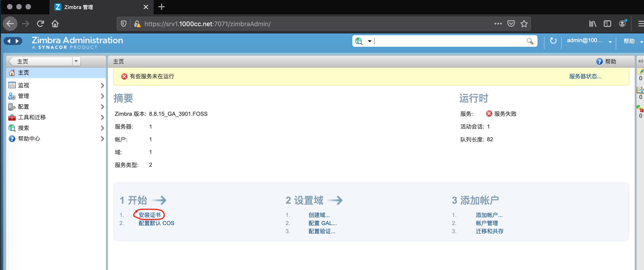Close the Zimbra 管理 tab
The width and height of the screenshot is (644, 270).
click(146, 7)
